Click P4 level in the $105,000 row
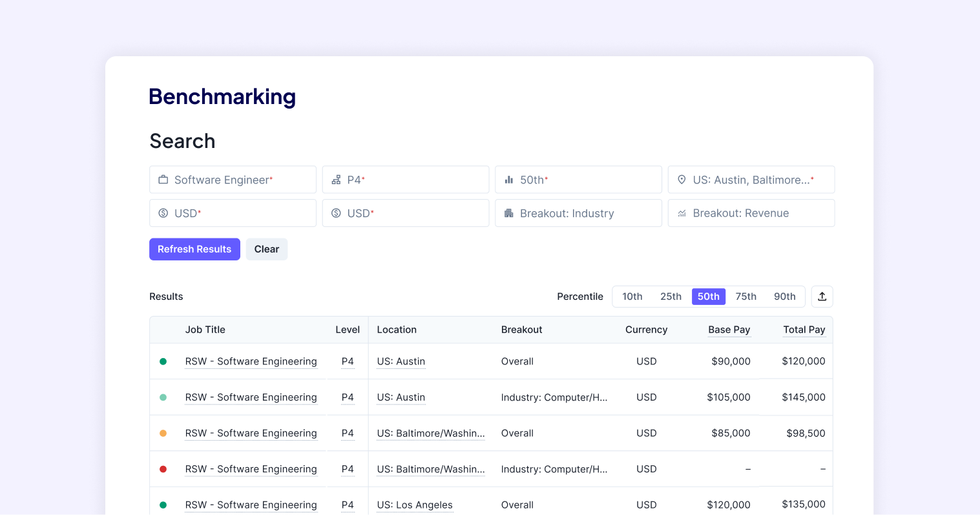 click(348, 397)
